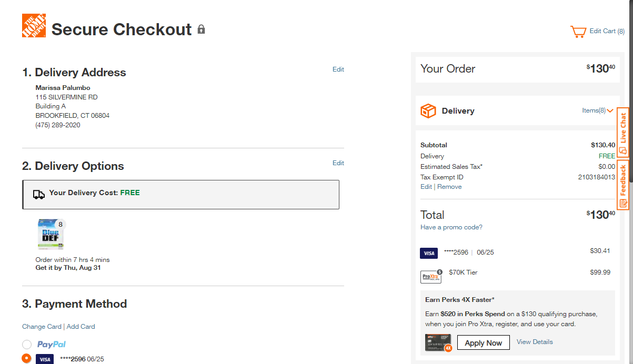Click Have a promo code link
This screenshot has width=633, height=364.
[451, 227]
